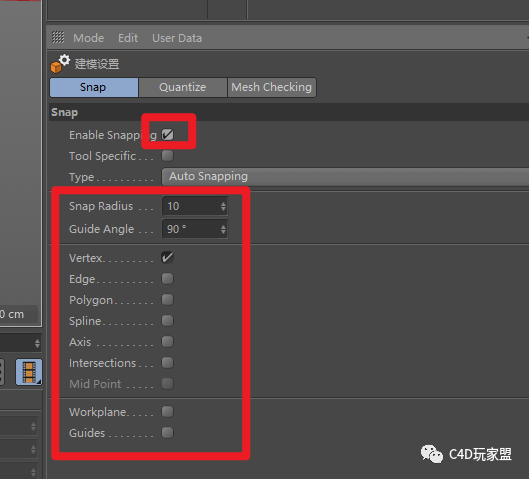Click the filmstrip render icon

[29, 372]
